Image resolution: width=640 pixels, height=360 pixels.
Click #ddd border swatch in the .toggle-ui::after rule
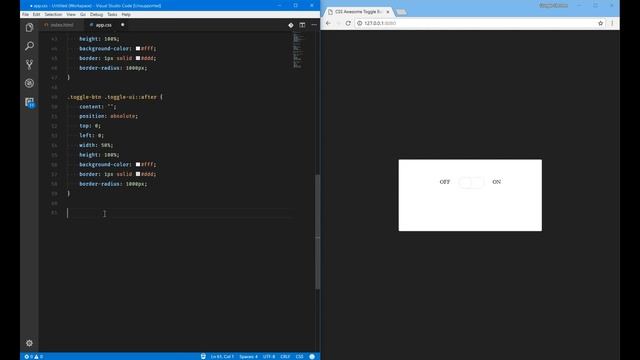[x=138, y=174]
